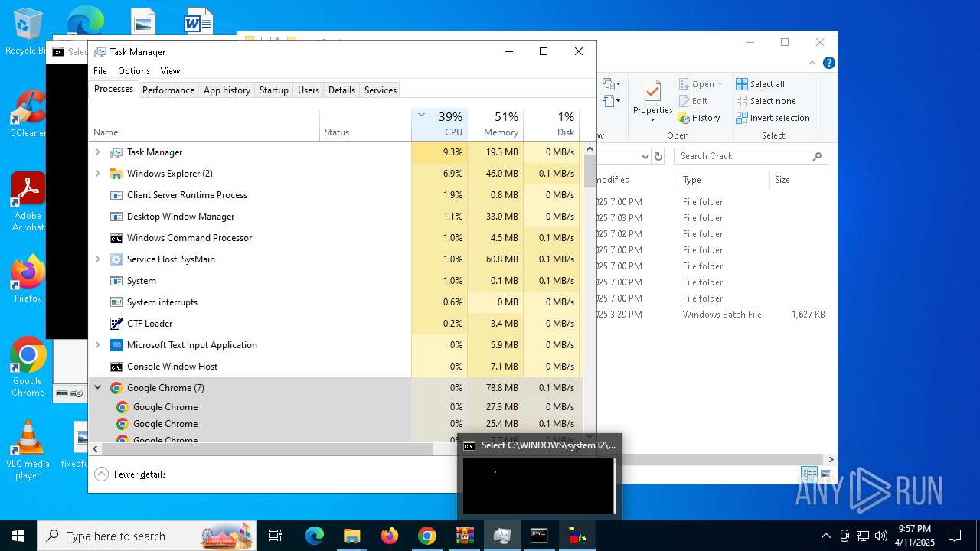The width and height of the screenshot is (980, 551).
Task: Click Select all in Explorer ribbon
Action: [x=760, y=84]
